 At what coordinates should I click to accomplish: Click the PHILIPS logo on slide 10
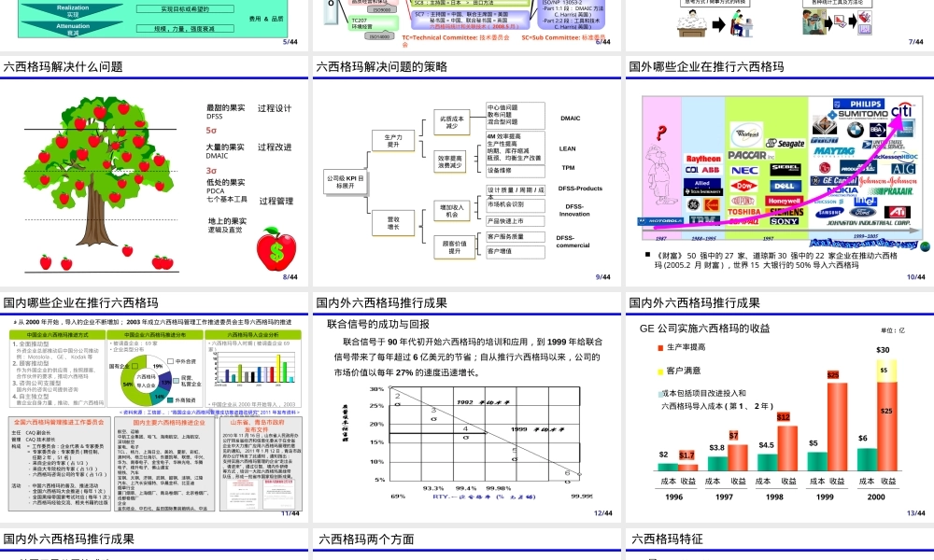pos(859,104)
